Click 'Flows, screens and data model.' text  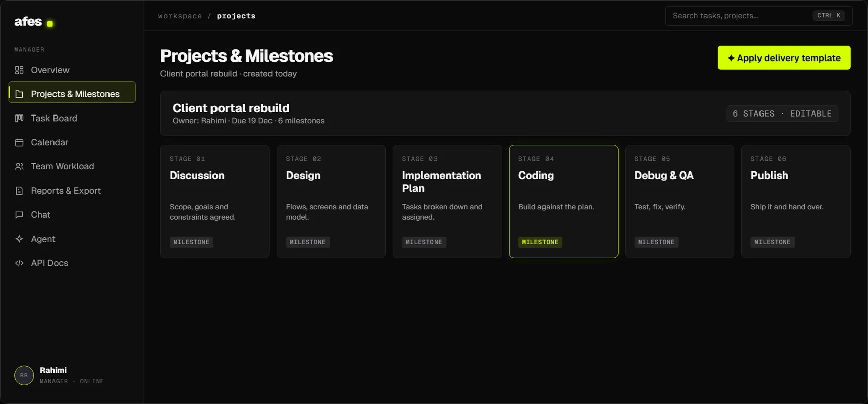click(327, 212)
